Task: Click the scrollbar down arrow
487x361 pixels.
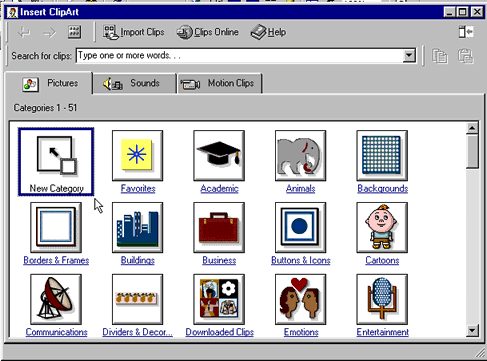Action: [472, 330]
